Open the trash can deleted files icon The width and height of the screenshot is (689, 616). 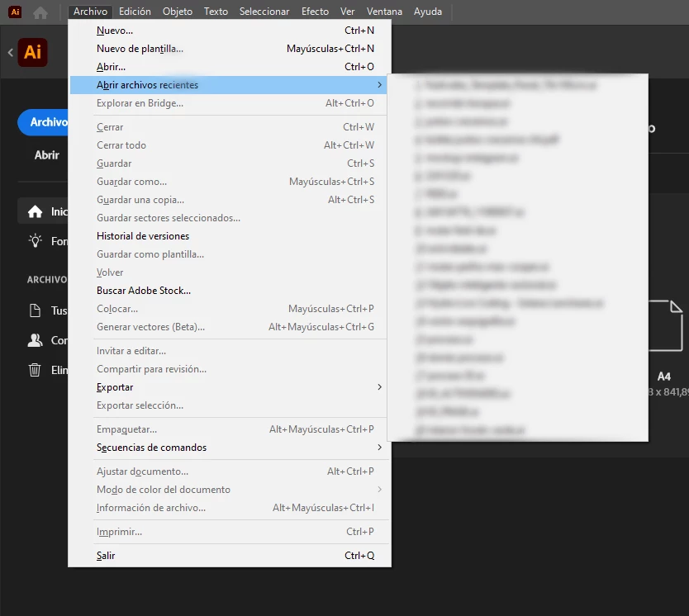pyautogui.click(x=35, y=370)
